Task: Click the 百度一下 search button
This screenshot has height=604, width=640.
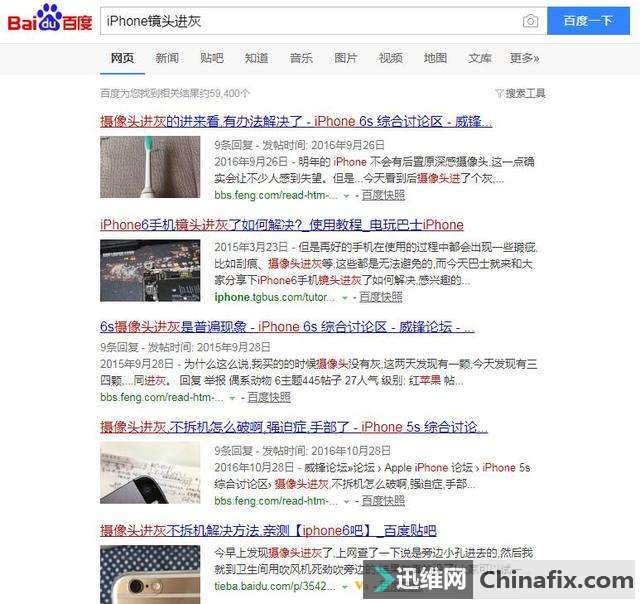Action: click(x=588, y=21)
